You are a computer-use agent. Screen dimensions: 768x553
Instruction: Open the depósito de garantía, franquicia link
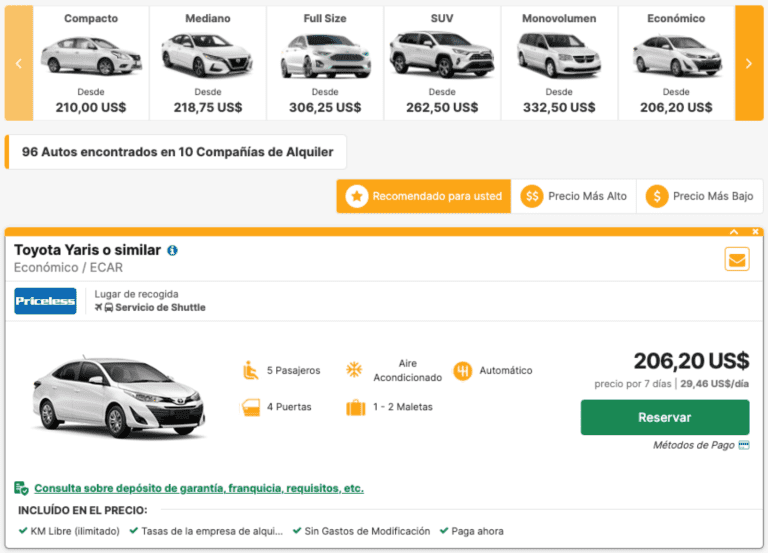pyautogui.click(x=198, y=489)
